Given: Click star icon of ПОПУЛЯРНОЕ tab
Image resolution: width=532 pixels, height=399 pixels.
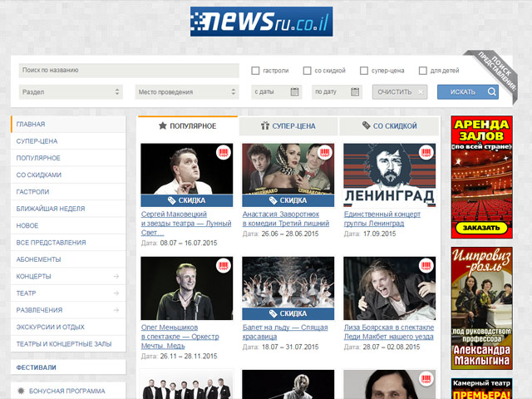Looking at the screenshot, I should tap(163, 126).
